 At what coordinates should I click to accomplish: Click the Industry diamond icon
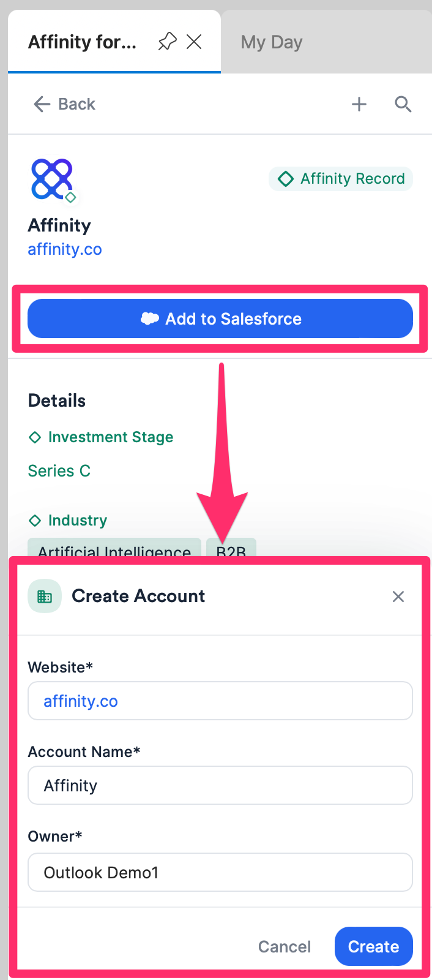pos(35,520)
